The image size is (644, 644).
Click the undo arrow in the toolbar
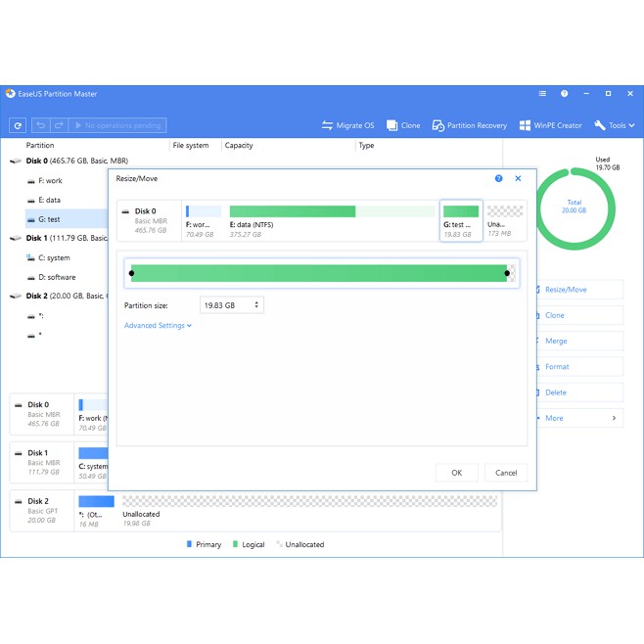point(41,125)
